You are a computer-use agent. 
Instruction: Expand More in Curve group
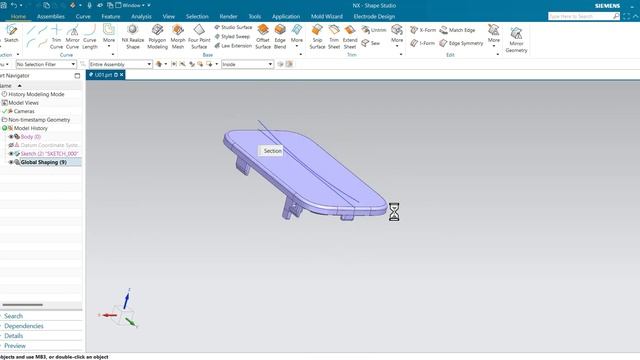pyautogui.click(x=109, y=36)
